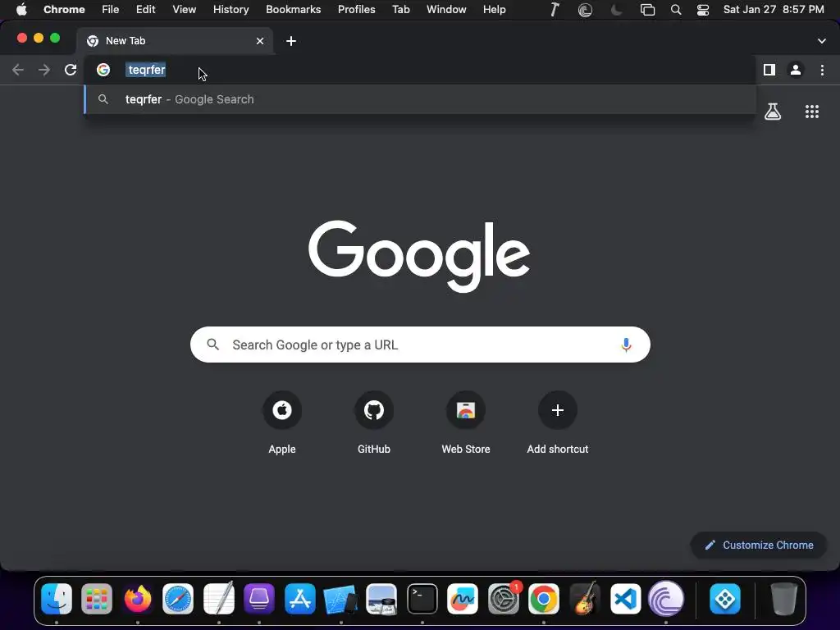Viewport: 840px width, 630px height.
Task: Open the Window menu
Action: point(446,10)
